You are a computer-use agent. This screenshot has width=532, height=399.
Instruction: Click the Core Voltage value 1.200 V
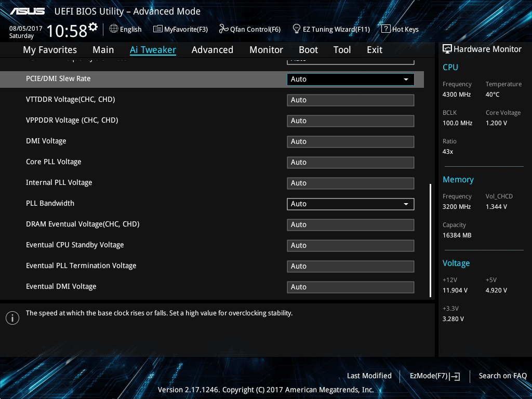point(496,123)
